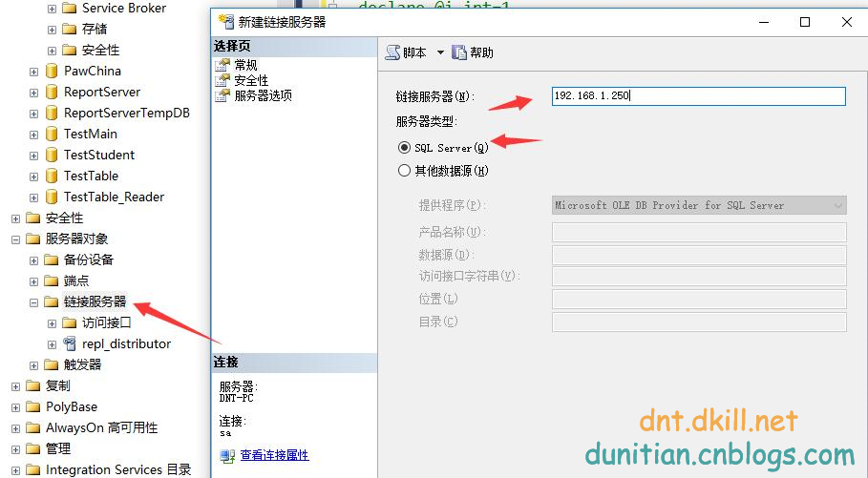Select the 备份设备 tree item

(89, 260)
